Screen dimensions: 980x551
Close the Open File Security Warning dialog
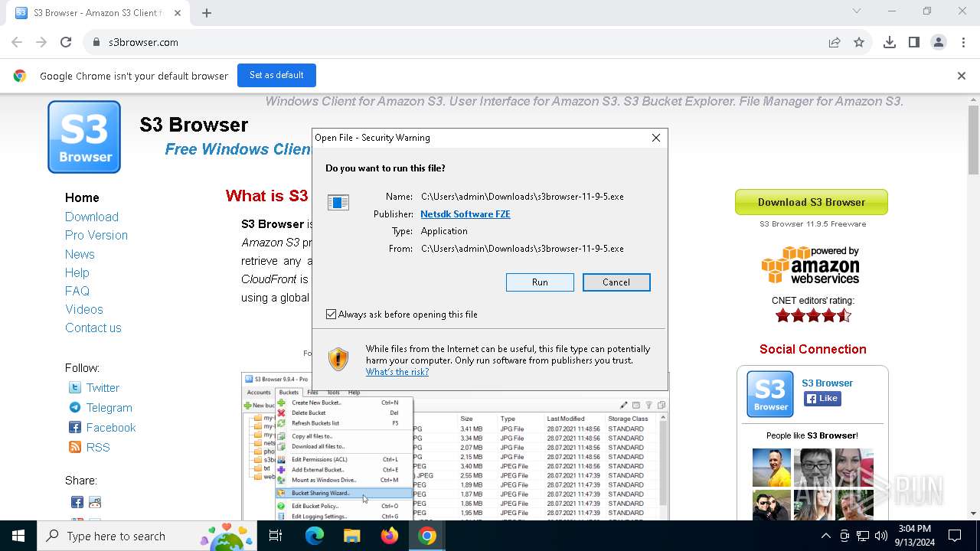(655, 138)
